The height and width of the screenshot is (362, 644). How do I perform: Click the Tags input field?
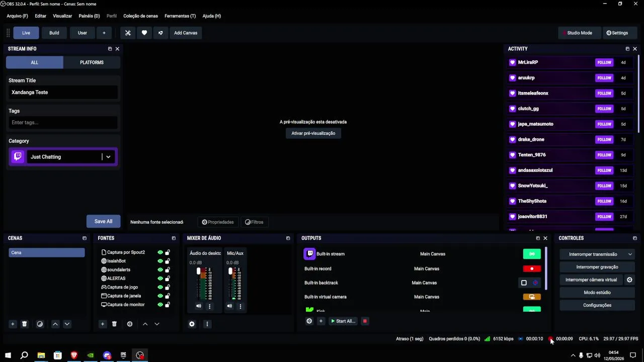tap(63, 123)
